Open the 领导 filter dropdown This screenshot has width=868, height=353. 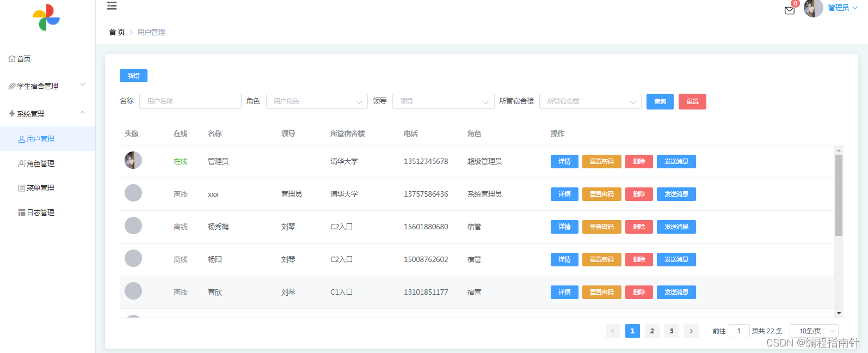[443, 101]
